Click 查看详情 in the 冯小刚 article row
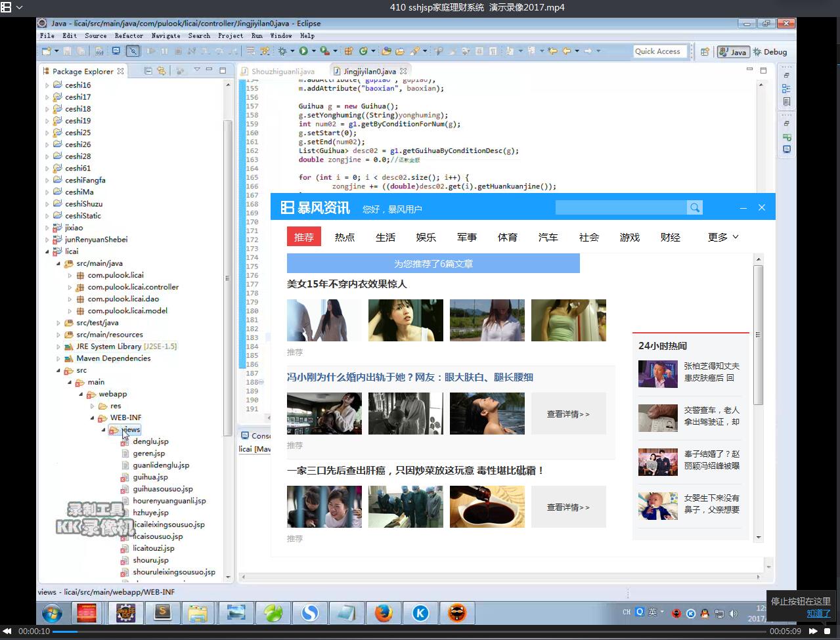This screenshot has height=640, width=840. pyautogui.click(x=568, y=414)
